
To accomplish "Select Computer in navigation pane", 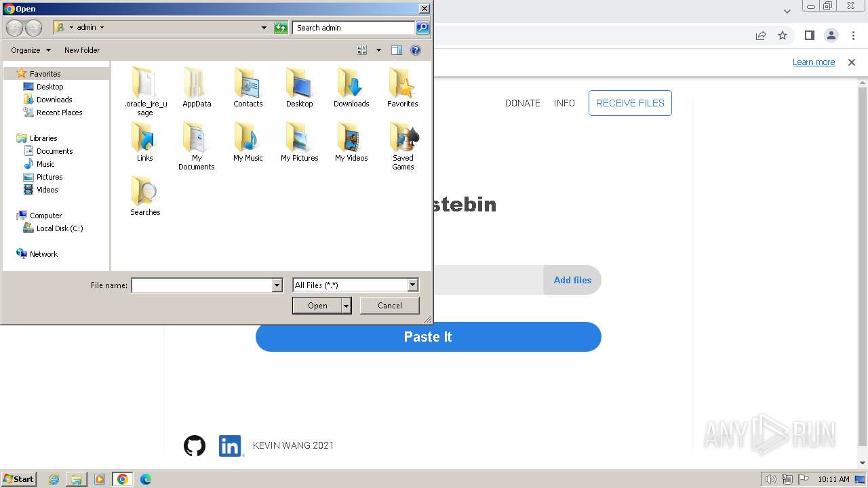I will pyautogui.click(x=45, y=216).
